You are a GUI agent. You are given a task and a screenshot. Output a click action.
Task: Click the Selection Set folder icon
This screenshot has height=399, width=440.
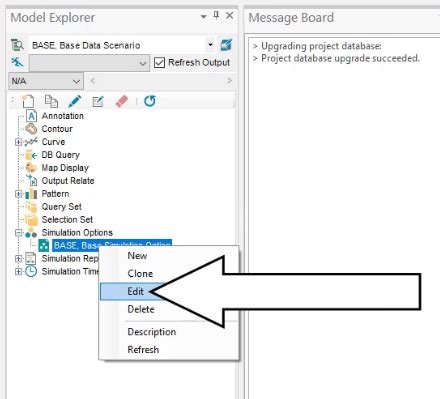coord(32,220)
